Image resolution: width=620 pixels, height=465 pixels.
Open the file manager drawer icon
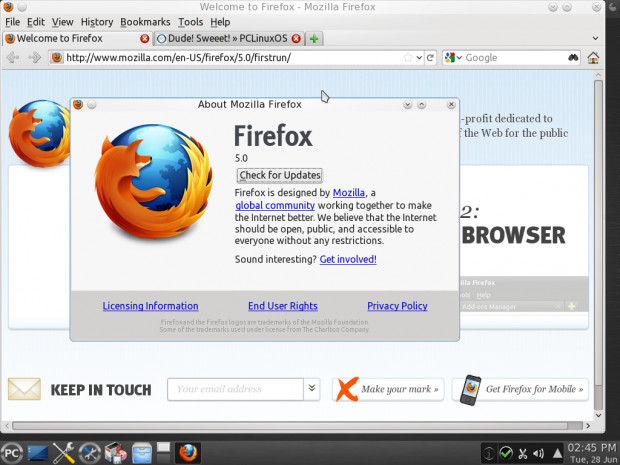coord(142,453)
